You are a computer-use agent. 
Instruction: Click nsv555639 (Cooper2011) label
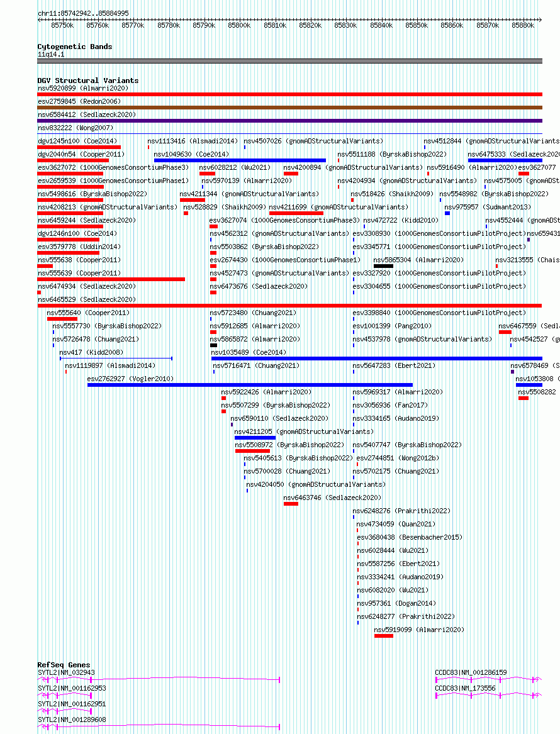(79, 273)
